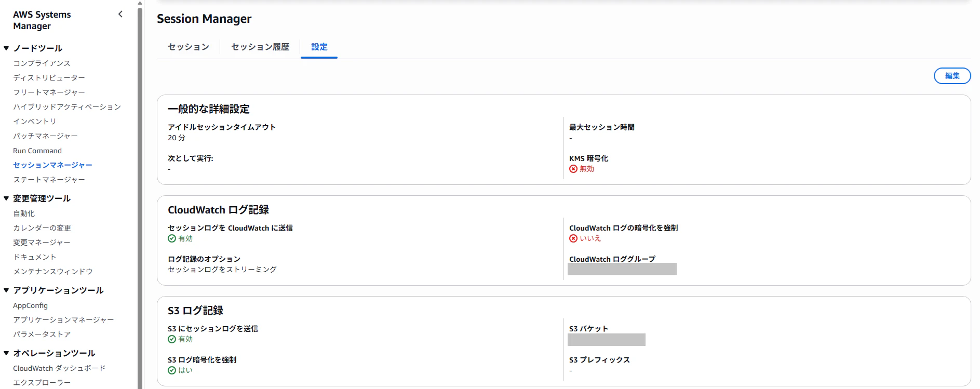Click the "一般的な詳細設定" heading
This screenshot has height=389, width=980.
click(209, 109)
